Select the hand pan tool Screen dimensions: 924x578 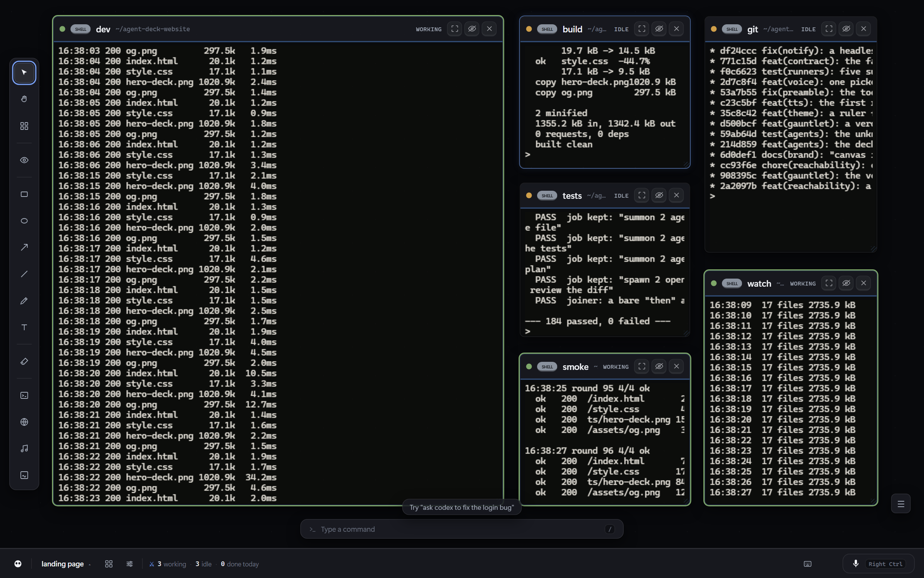pos(24,99)
